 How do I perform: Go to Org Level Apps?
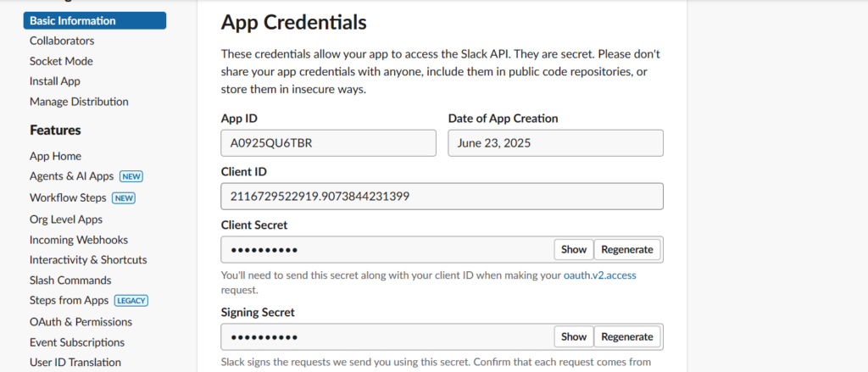66,219
